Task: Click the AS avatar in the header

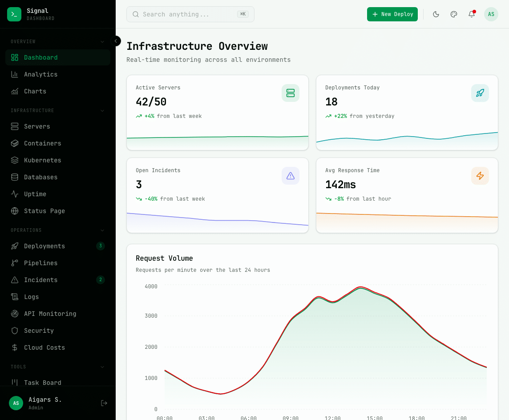Action: point(491,14)
